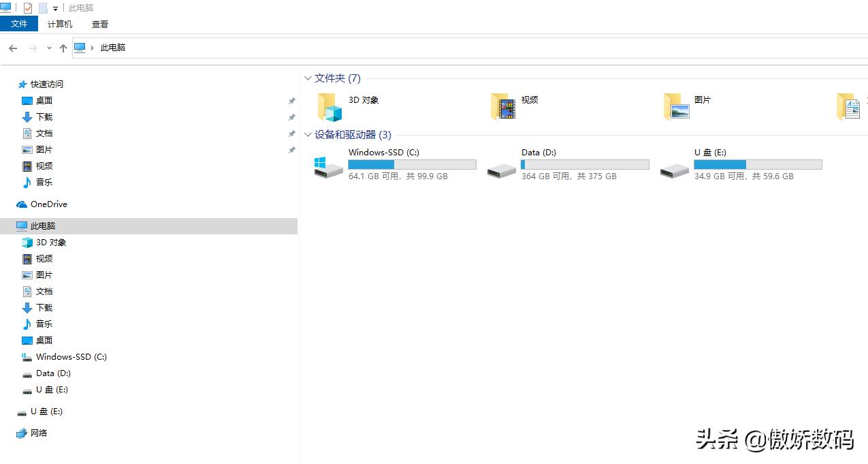Viewport: 868px width, 464px height.
Task: Open 桌面 under 此电脑 in sidebar
Action: (44, 341)
